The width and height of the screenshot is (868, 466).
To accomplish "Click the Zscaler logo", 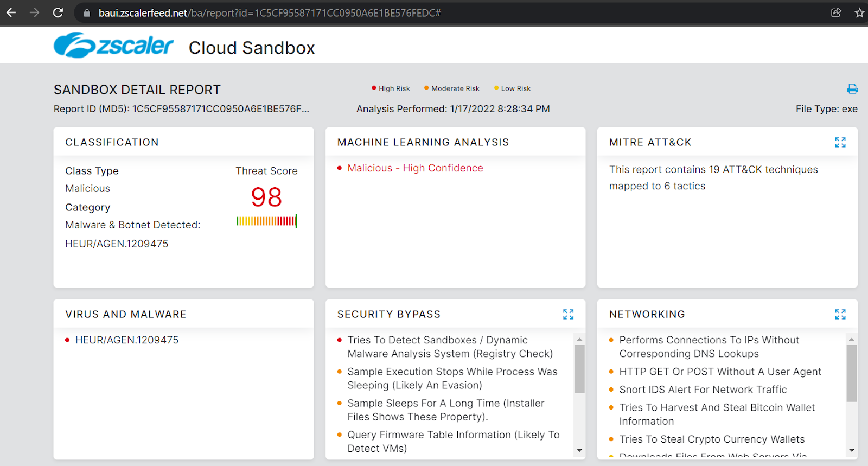I will coord(113,46).
